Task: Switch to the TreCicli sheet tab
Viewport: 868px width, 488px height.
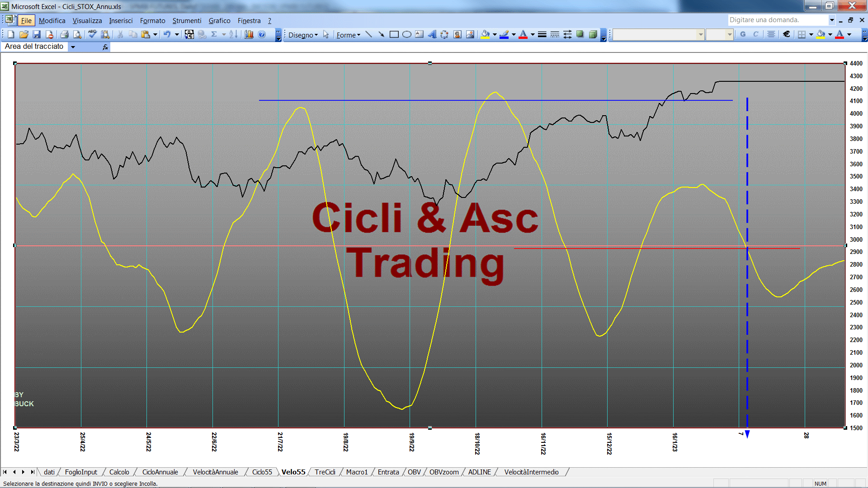Action: [325, 472]
